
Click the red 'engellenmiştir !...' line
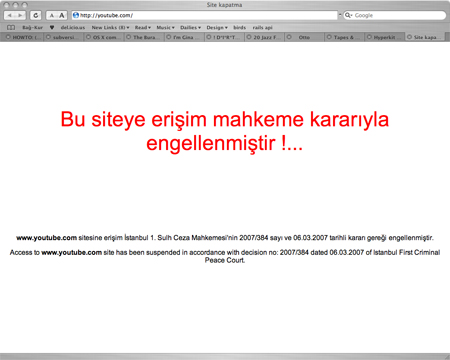(x=224, y=144)
